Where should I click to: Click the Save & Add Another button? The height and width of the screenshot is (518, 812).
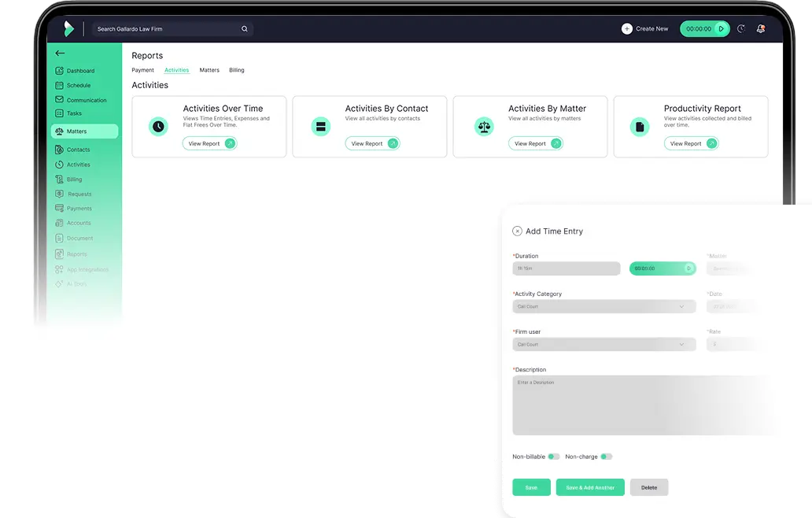click(x=590, y=487)
